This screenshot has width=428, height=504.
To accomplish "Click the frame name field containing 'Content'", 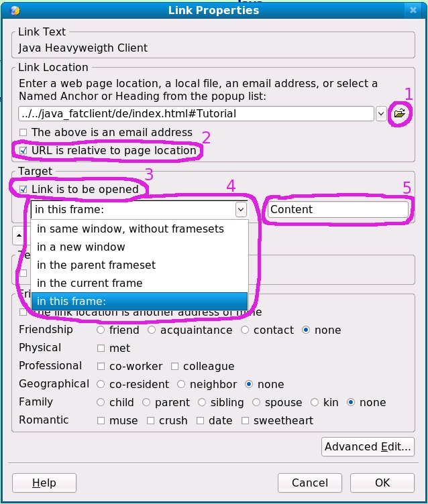I will [337, 209].
